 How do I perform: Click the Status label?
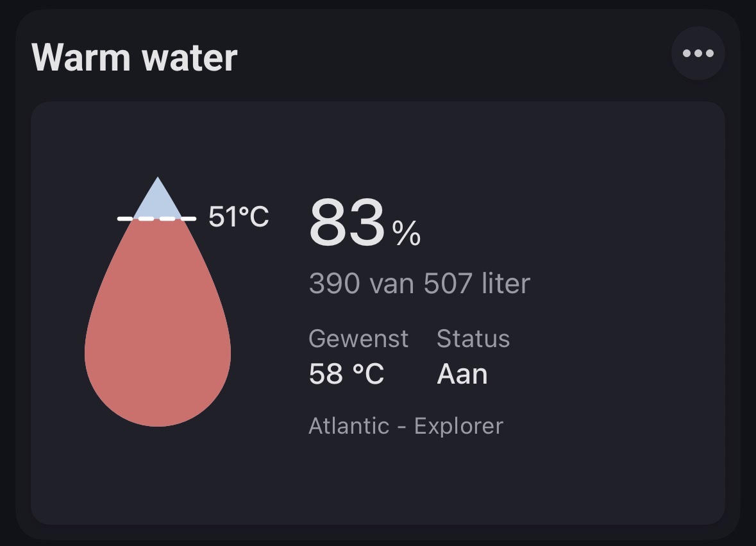[473, 338]
